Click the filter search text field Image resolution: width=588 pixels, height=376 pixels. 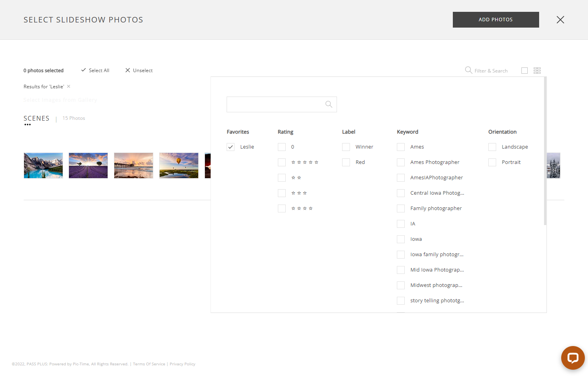(x=282, y=104)
